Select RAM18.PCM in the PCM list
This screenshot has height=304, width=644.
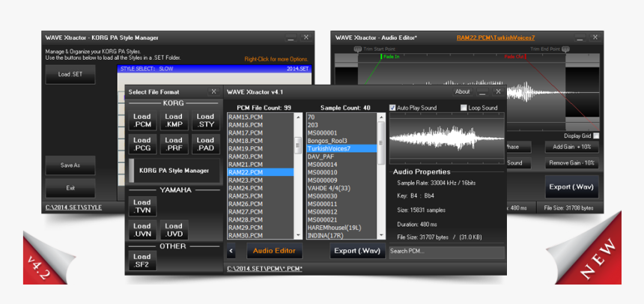coord(261,141)
